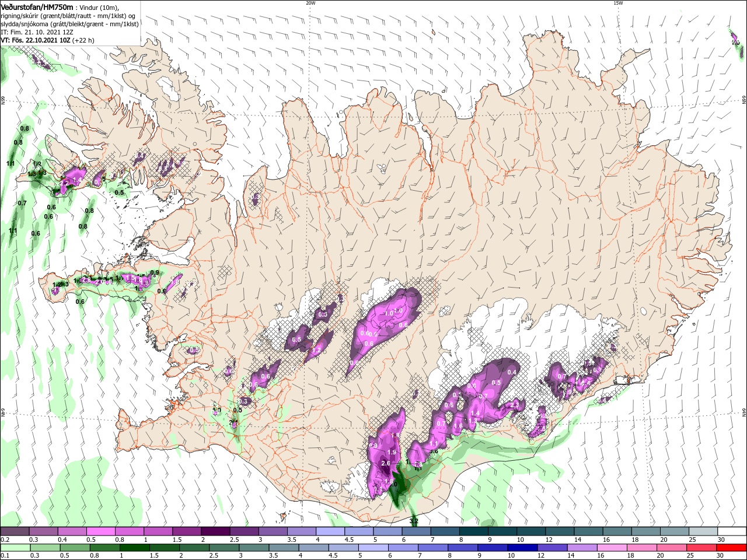Image resolution: width=747 pixels, height=560 pixels.
Task: Click the 1.9 snow value label
Action: pyautogui.click(x=392, y=452)
